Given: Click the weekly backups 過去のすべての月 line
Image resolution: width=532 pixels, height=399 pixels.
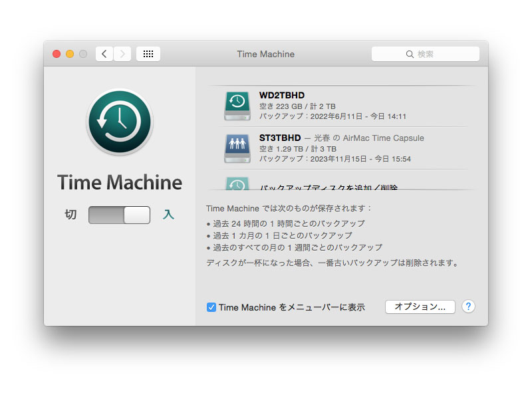Looking at the screenshot, I should coord(297,247).
